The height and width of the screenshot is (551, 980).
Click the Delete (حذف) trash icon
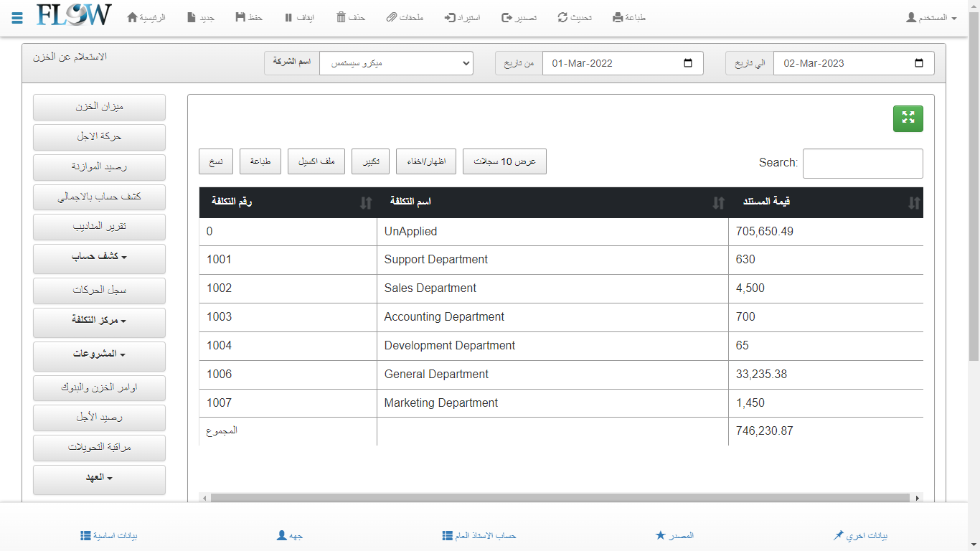tap(341, 17)
